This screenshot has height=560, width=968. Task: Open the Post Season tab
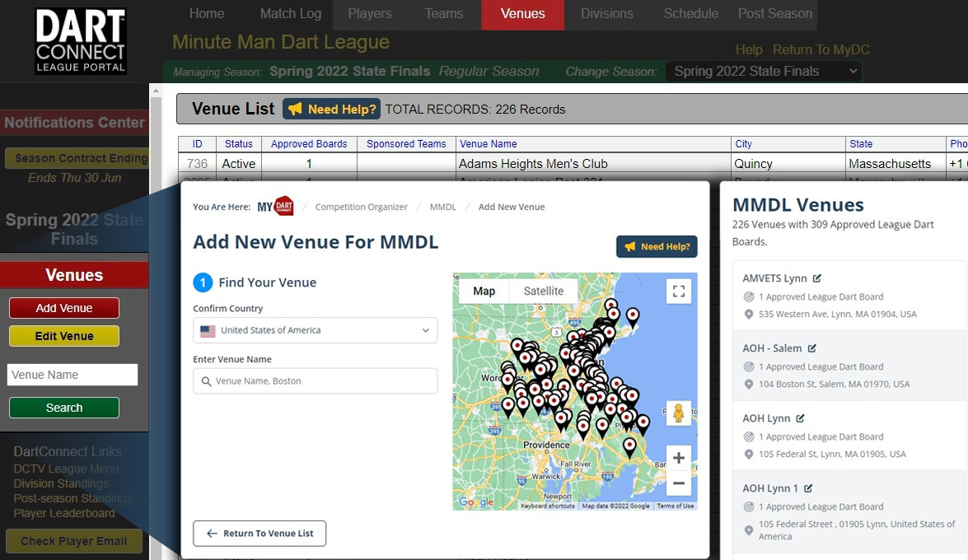coord(774,13)
